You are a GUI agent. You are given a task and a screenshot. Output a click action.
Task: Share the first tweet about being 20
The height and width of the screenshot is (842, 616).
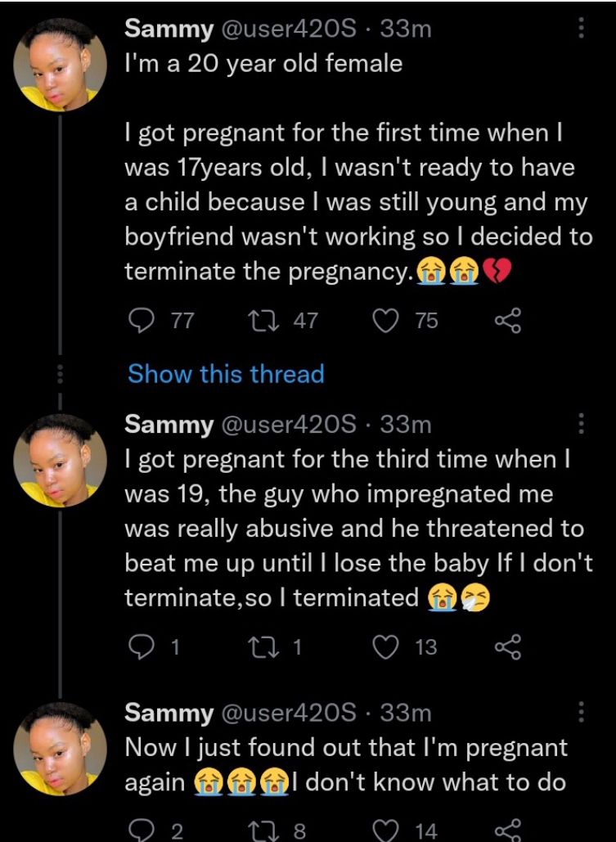click(x=508, y=321)
